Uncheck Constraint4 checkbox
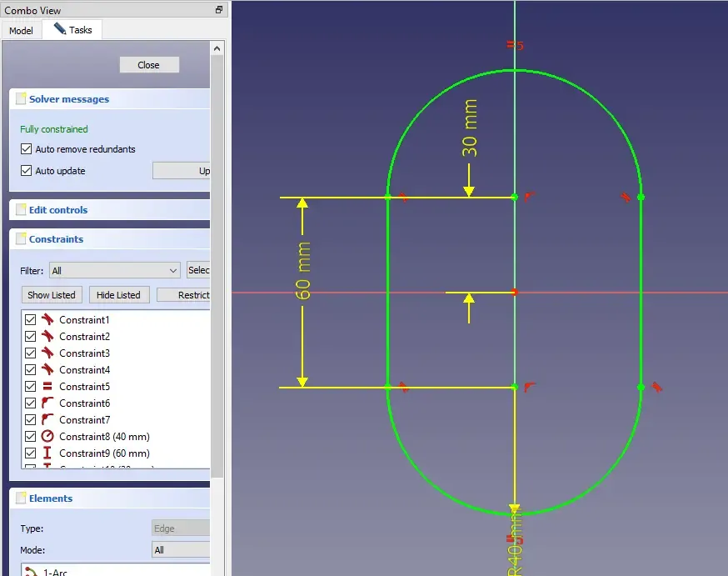Screen dimensions: 728x576 (x=30, y=370)
